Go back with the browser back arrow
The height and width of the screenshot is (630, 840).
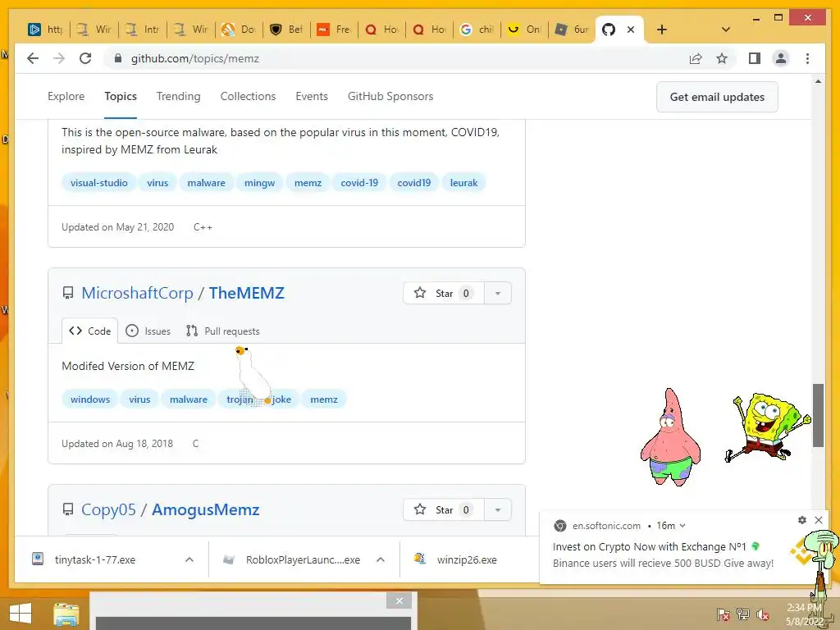coord(33,58)
